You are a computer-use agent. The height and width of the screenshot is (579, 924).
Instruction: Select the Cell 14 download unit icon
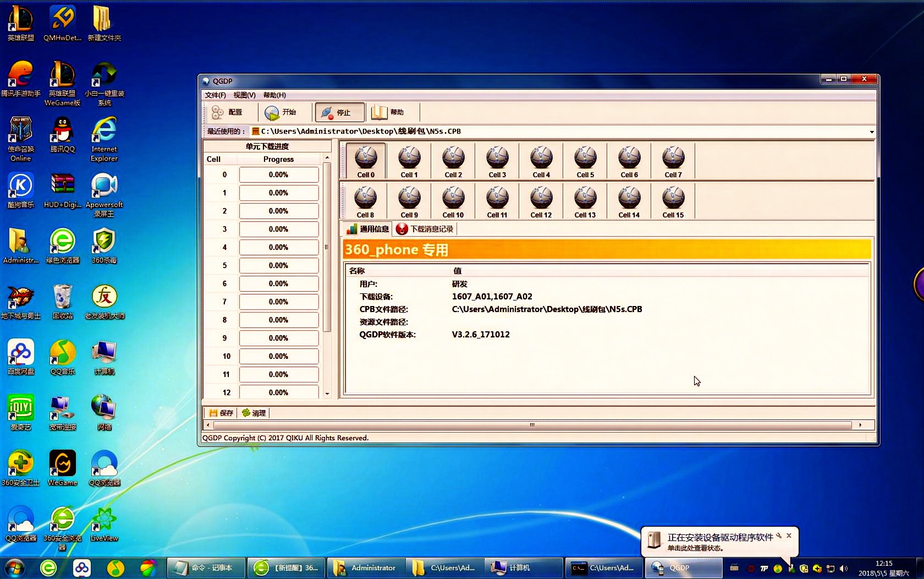click(629, 201)
